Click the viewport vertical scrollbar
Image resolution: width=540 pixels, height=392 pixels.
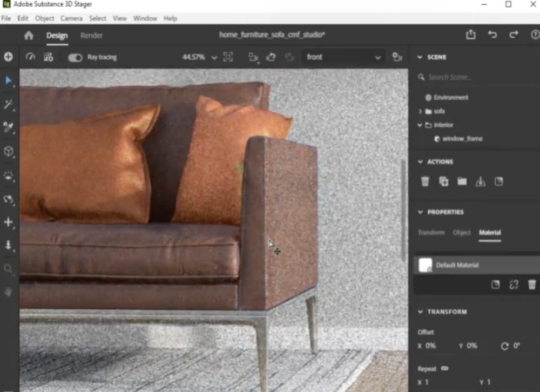point(403,210)
